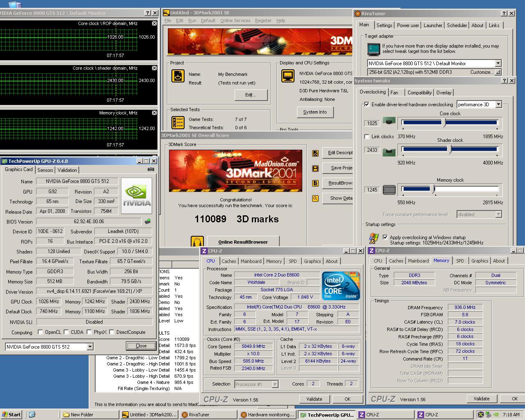Click the green RivaTuner tray icon
Viewport: 525px width, 420px height.
481,415
